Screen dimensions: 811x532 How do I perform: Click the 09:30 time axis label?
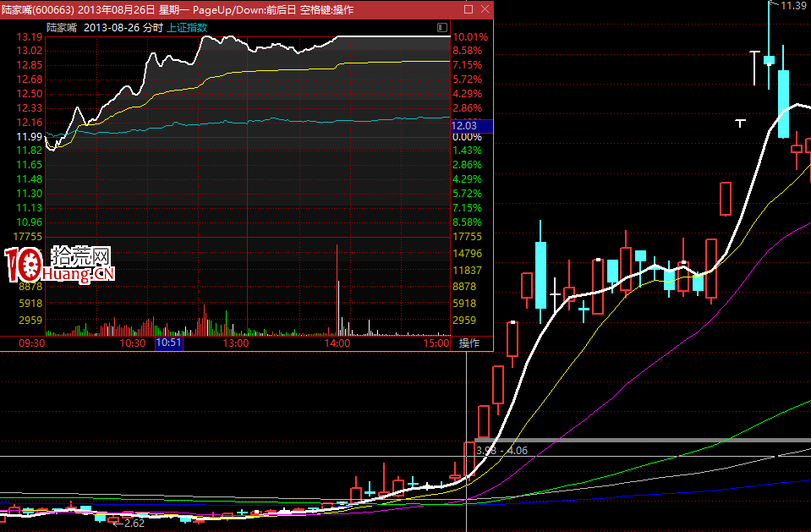point(31,343)
